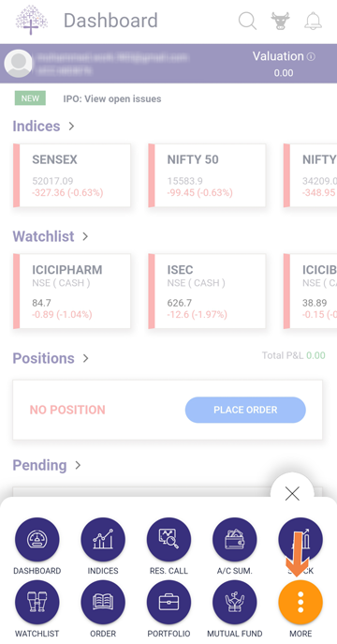This screenshot has height=644, width=337.
Task: Open Mutual Fund icon
Action: (x=235, y=602)
